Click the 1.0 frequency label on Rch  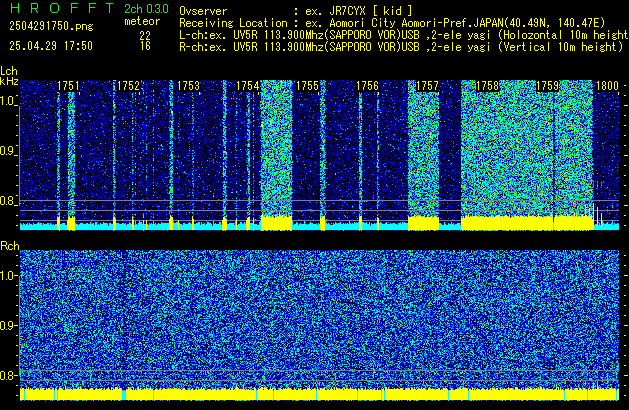8,276
